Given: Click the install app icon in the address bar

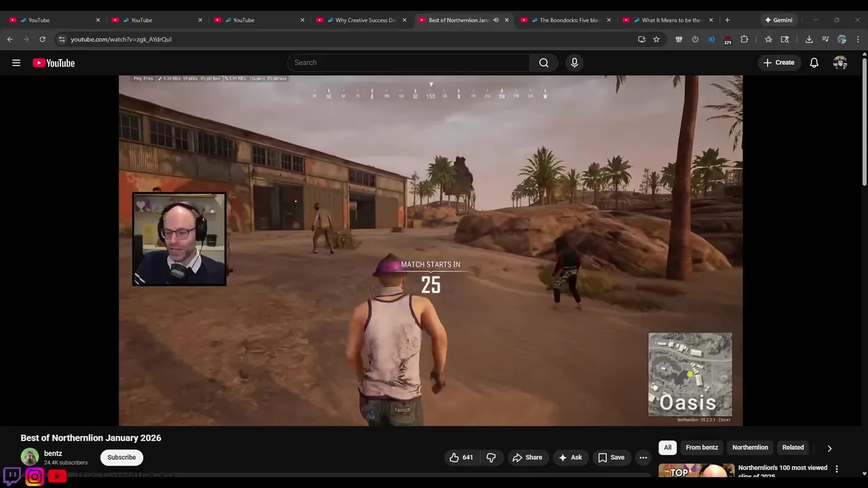Looking at the screenshot, I should click(642, 39).
